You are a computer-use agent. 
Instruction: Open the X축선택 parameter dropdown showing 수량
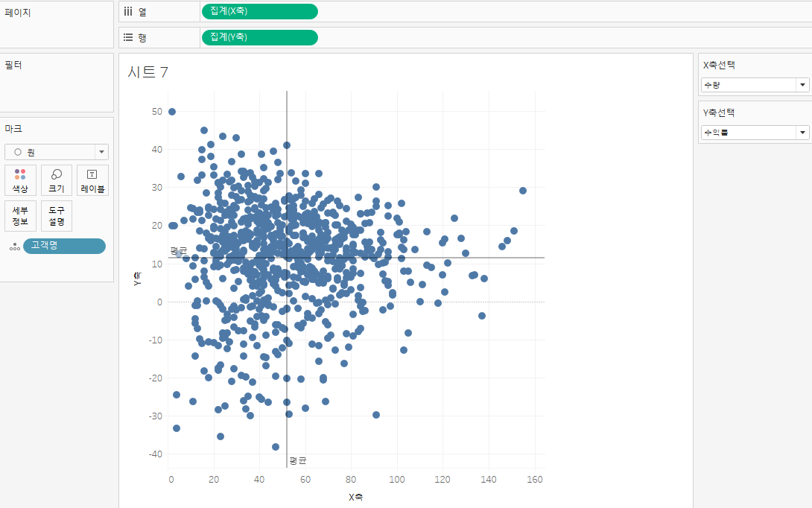[x=755, y=85]
